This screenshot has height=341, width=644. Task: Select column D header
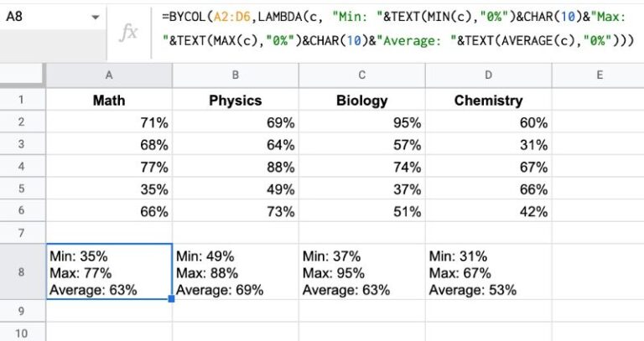(x=489, y=75)
